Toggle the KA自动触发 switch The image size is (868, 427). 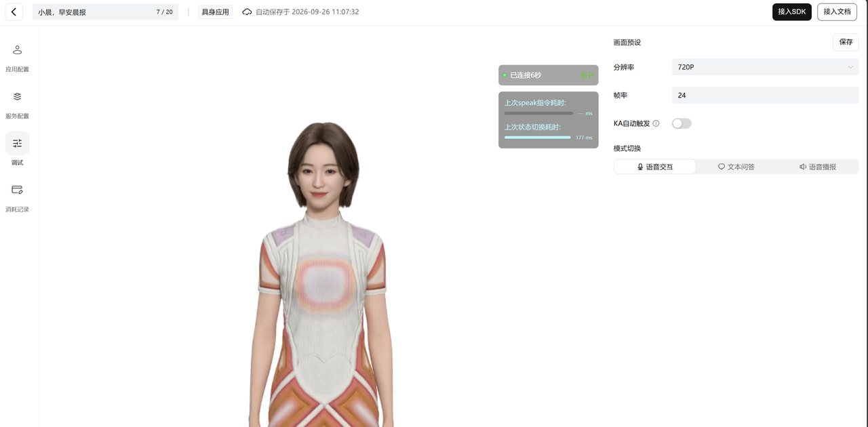pos(682,123)
